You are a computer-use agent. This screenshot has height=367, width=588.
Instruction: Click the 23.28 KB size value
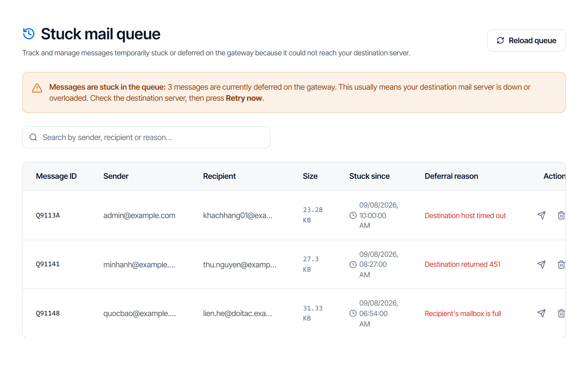pyautogui.click(x=313, y=215)
